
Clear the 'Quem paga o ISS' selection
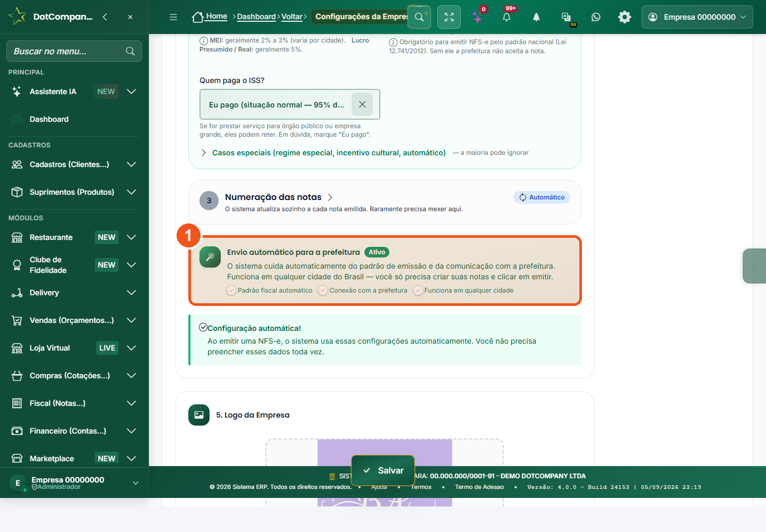click(362, 104)
